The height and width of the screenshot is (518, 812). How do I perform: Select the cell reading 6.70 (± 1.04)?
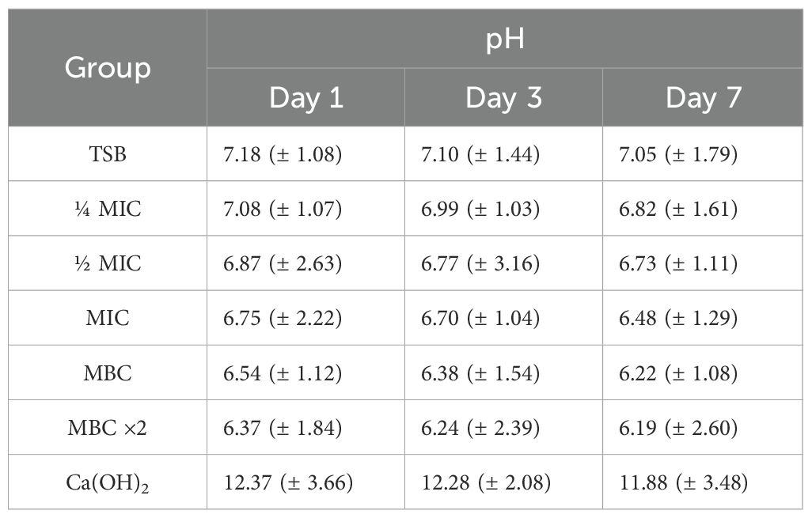tap(480, 318)
